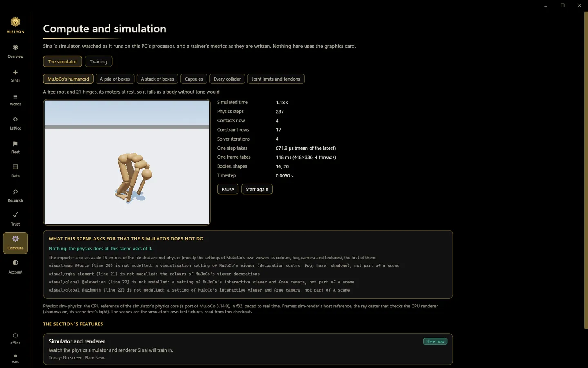Viewport: 588px width, 368px height.
Task: Choose A stack of boxes scene
Action: 157,79
